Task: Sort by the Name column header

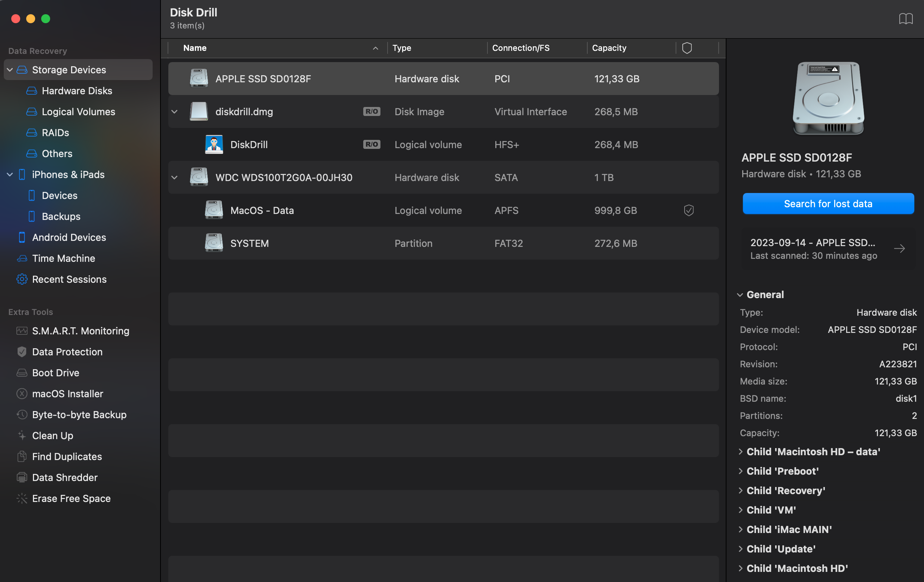Action: 195,48
